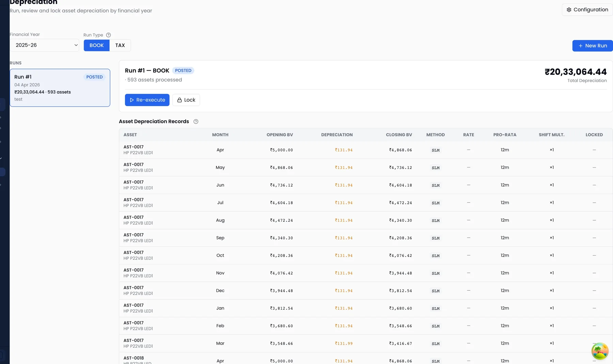Start a New Run
Image resolution: width=613 pixels, height=364 pixels.
592,46
